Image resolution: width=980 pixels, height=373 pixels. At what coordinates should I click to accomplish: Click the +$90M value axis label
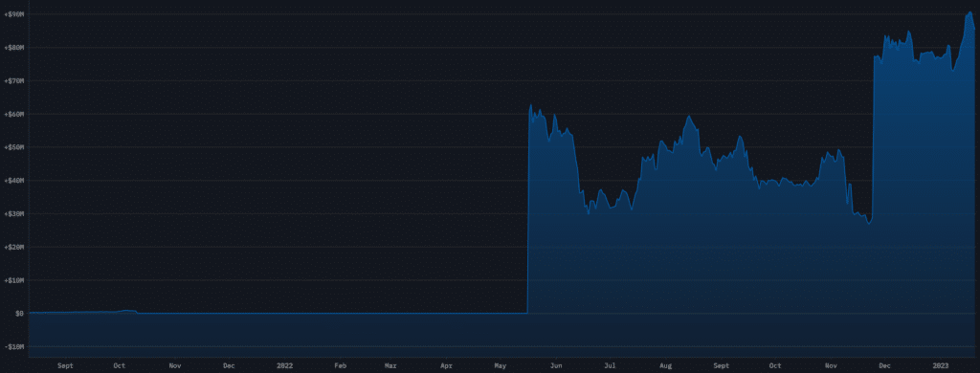click(x=13, y=13)
